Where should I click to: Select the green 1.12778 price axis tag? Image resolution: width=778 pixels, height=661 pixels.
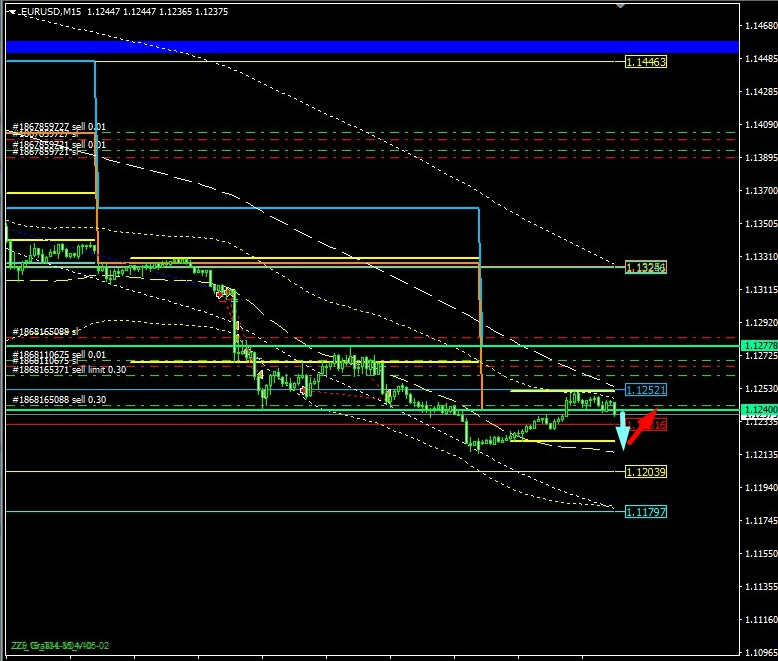[x=758, y=346]
